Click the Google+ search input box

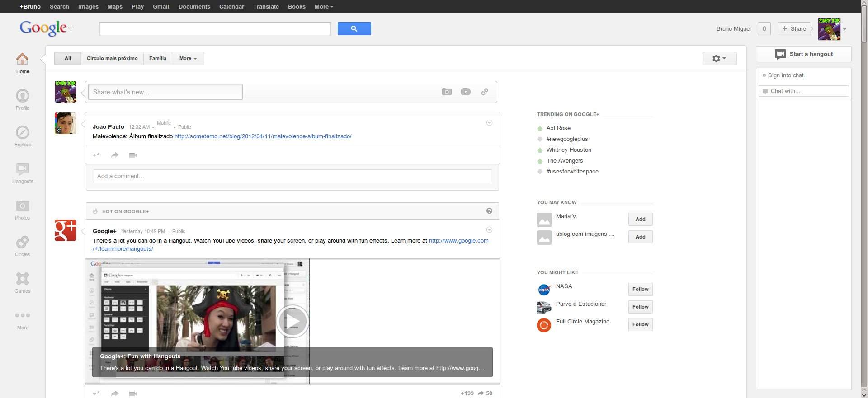coord(215,28)
